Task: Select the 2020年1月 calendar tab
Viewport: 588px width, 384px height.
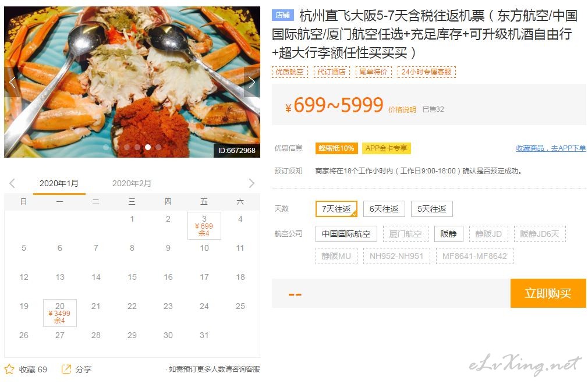Action: click(59, 184)
